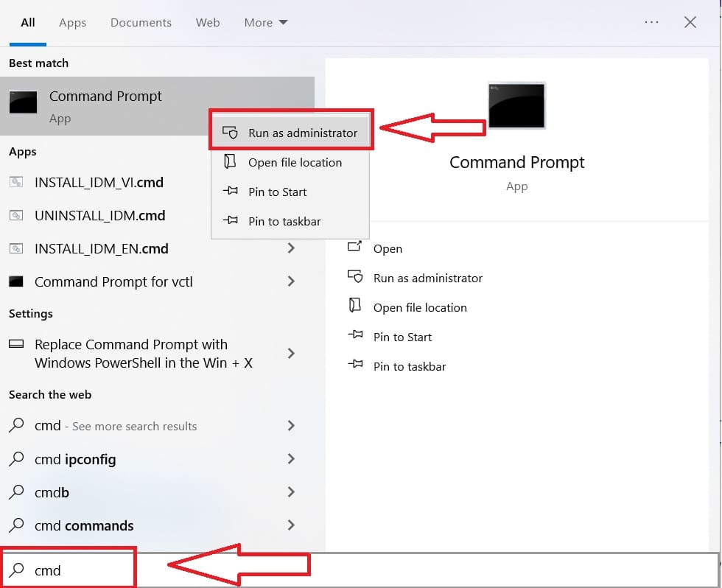Click the search icon beside cmd ipconfig
The width and height of the screenshot is (722, 588).
tap(16, 458)
